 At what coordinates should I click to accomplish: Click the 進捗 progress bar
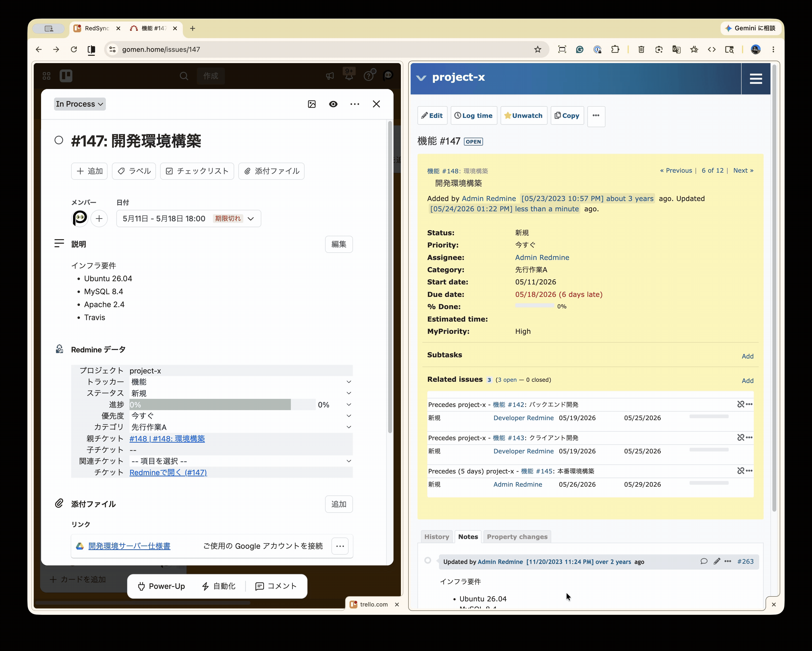[222, 405]
